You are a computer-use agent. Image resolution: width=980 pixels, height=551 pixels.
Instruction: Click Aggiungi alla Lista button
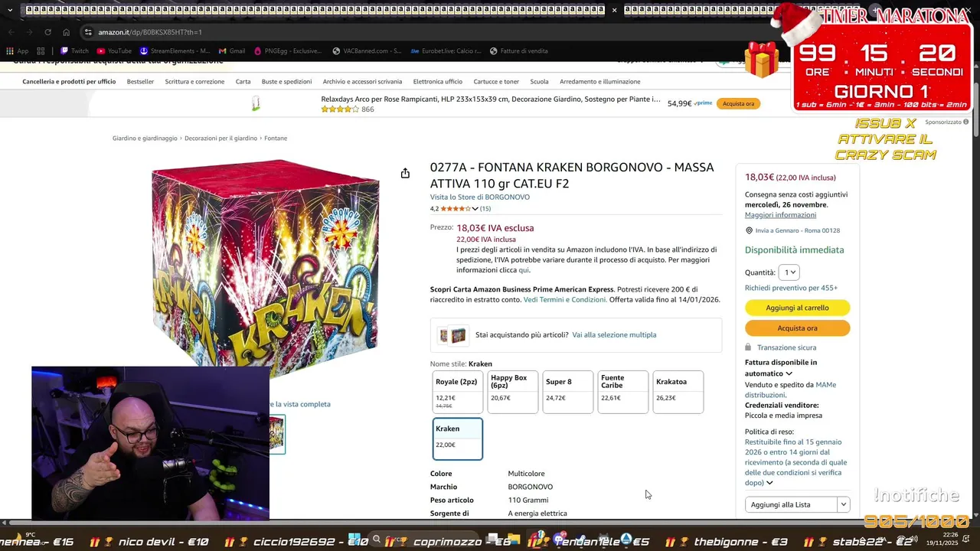pos(791,505)
